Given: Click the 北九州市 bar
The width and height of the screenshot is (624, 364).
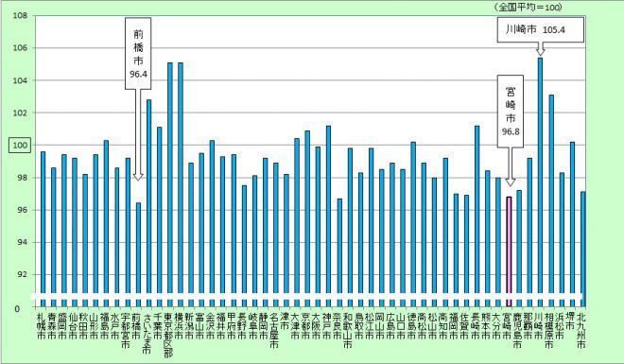Looking at the screenshot, I should coord(583,249).
